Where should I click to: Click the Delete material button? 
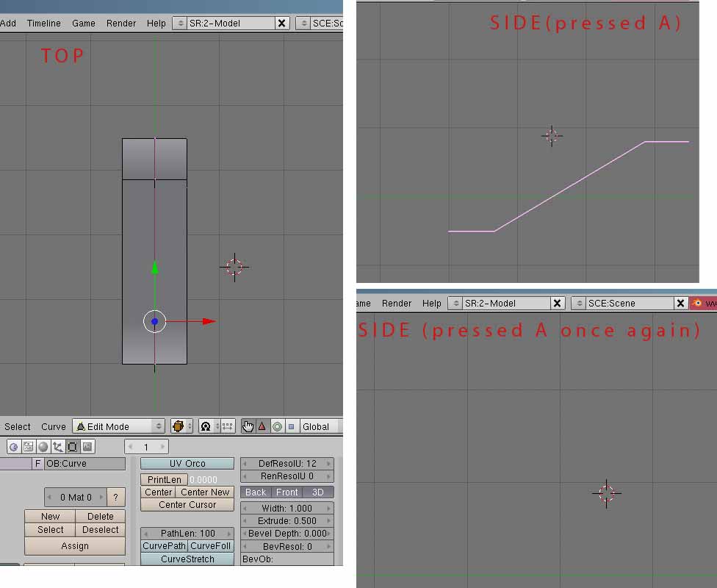(x=100, y=516)
